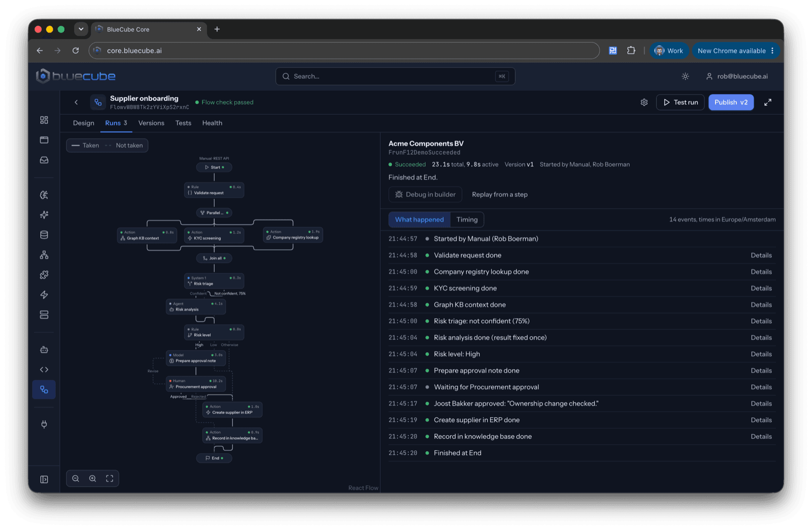Click Replay from a step

point(499,195)
